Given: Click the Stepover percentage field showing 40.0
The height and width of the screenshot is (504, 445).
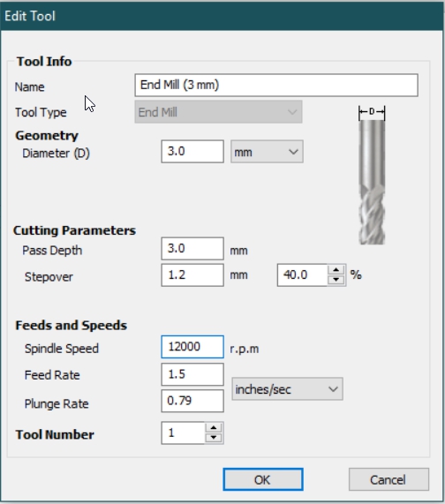Looking at the screenshot, I should tap(303, 275).
